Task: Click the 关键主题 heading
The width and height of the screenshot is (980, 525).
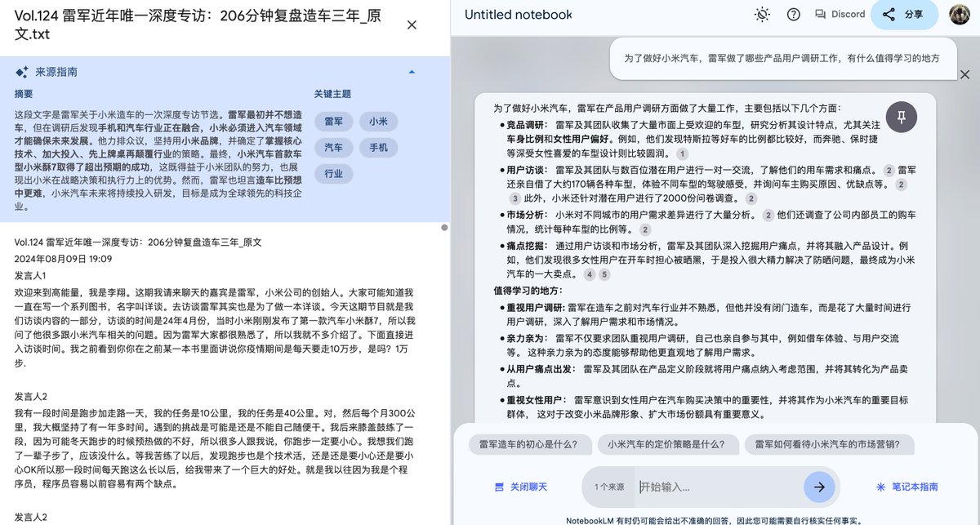Action: (x=332, y=94)
